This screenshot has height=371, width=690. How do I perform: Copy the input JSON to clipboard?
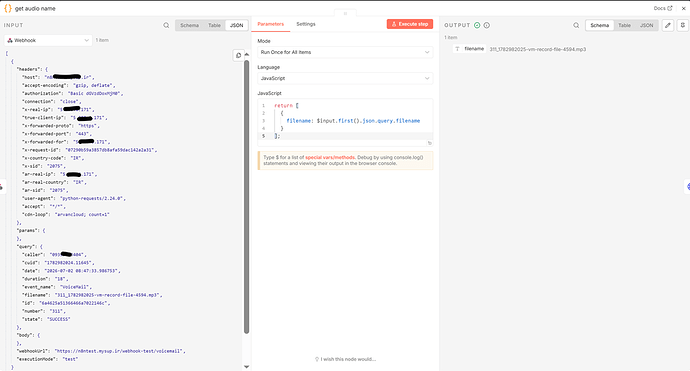pos(238,55)
